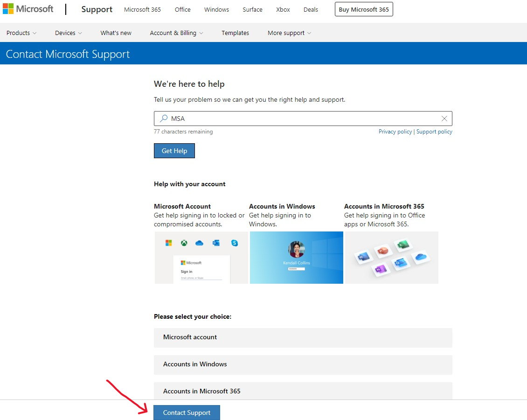Clear the search text using the X icon
The height and width of the screenshot is (420, 527).
tap(444, 119)
